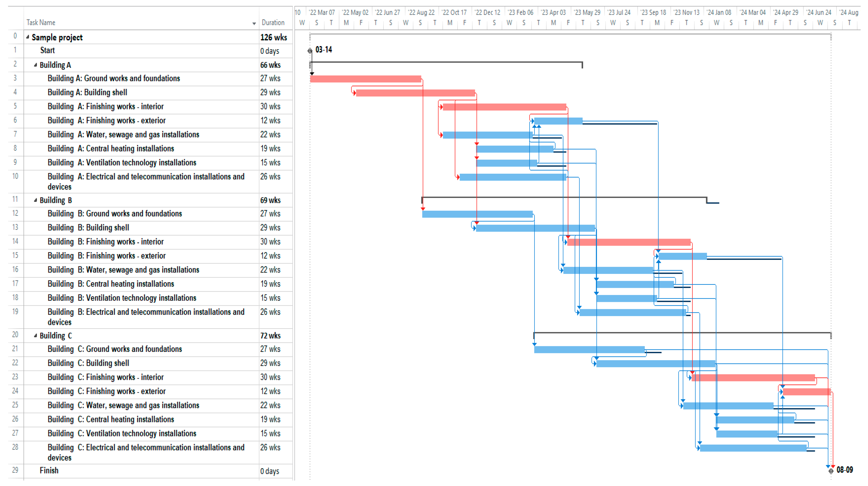Select the red Building A Ground works bar
The image size is (868, 486).
[x=365, y=79]
